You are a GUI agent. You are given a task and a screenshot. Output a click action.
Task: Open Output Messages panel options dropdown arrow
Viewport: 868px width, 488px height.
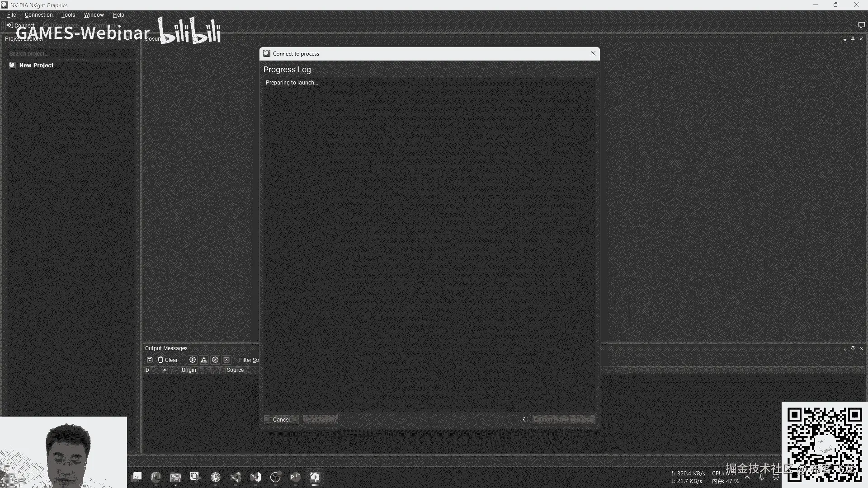click(844, 349)
